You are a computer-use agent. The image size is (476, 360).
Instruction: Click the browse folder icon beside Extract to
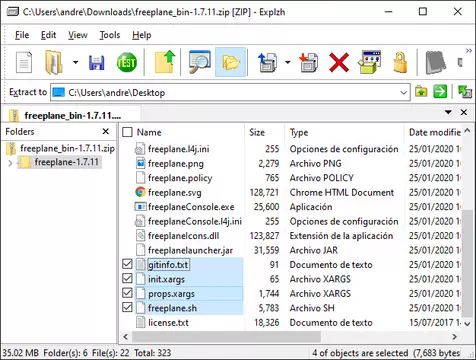coord(421,92)
